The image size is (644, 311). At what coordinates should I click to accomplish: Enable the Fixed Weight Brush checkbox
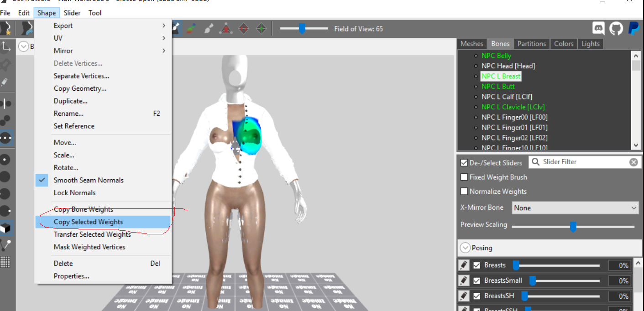[464, 177]
